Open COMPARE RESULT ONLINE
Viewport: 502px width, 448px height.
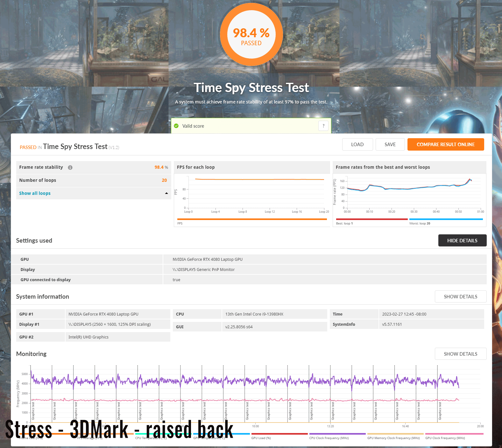click(446, 144)
